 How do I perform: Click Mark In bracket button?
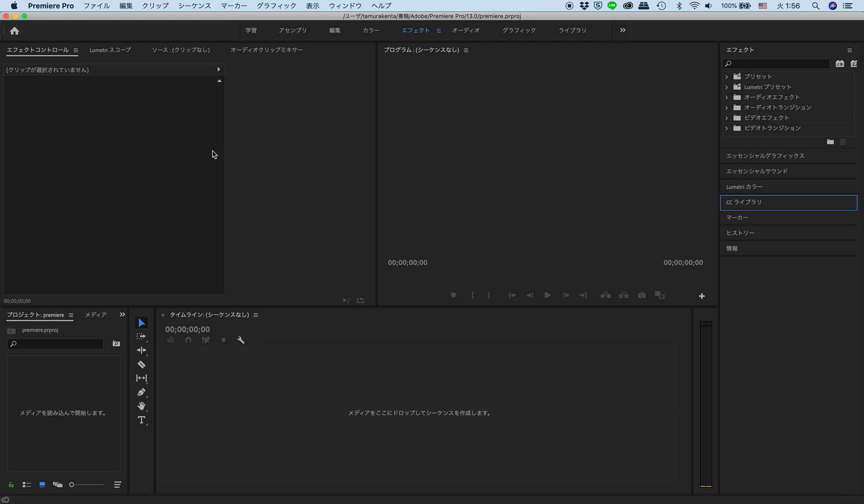click(472, 295)
